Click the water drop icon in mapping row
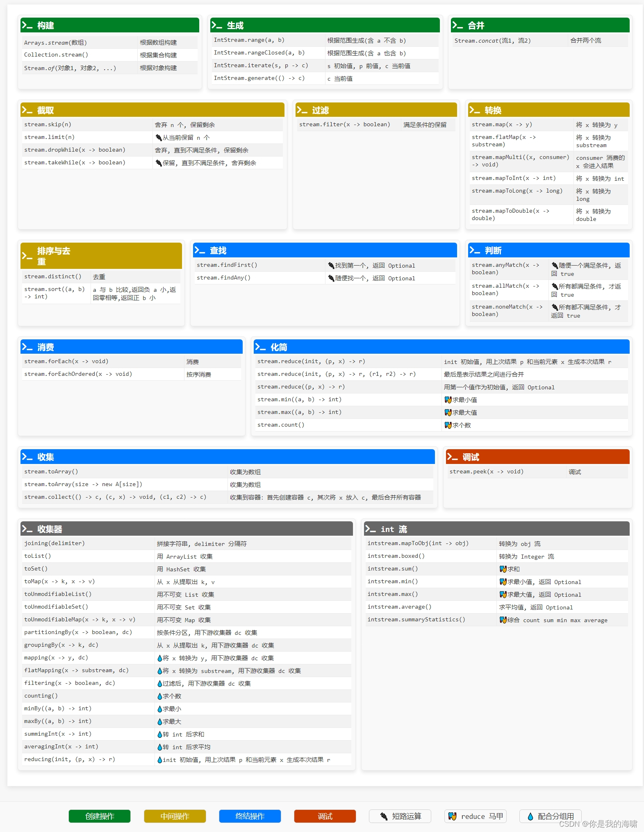 pos(160,658)
